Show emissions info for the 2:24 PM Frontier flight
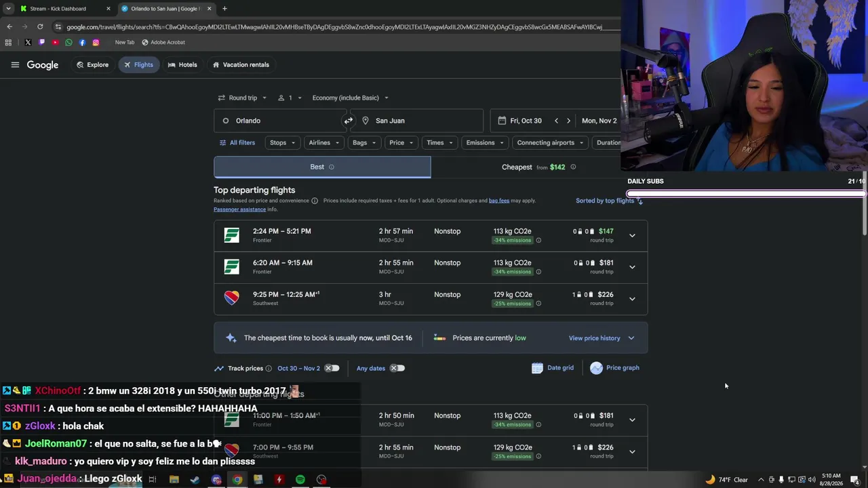Screen dimensions: 868x488 (x=538, y=241)
